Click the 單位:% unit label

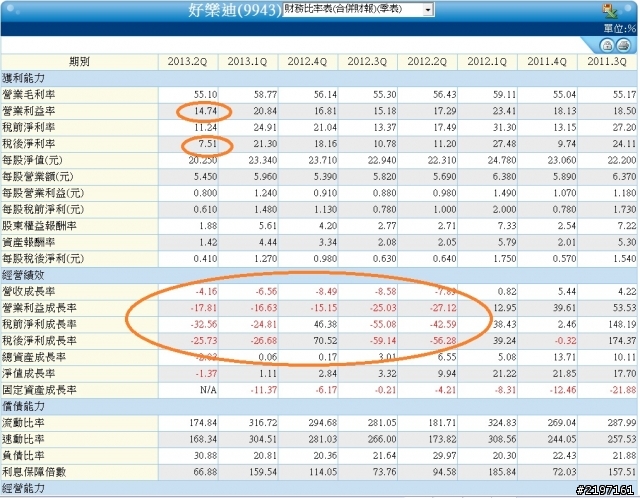[620, 28]
